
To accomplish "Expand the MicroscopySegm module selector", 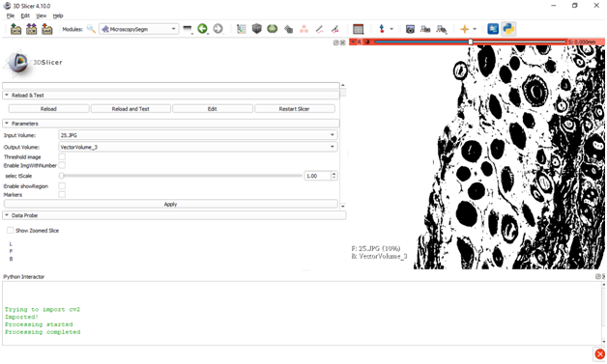I will 139,29.
